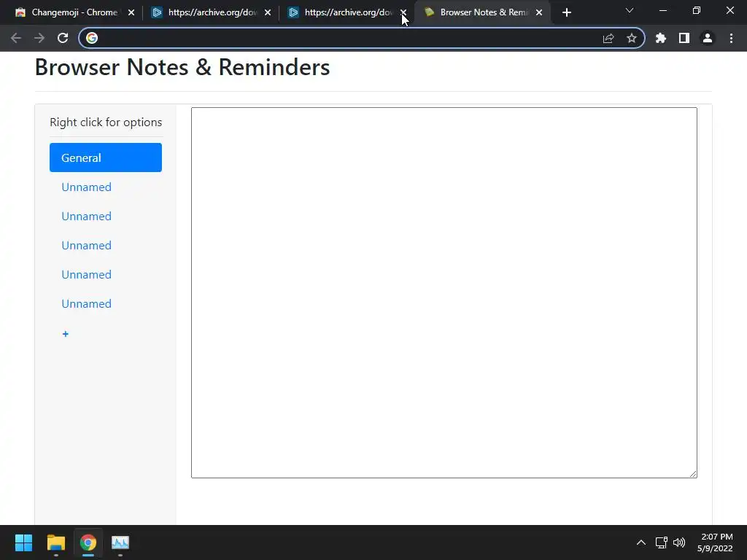Restore down the Chrome window

[x=697, y=10]
